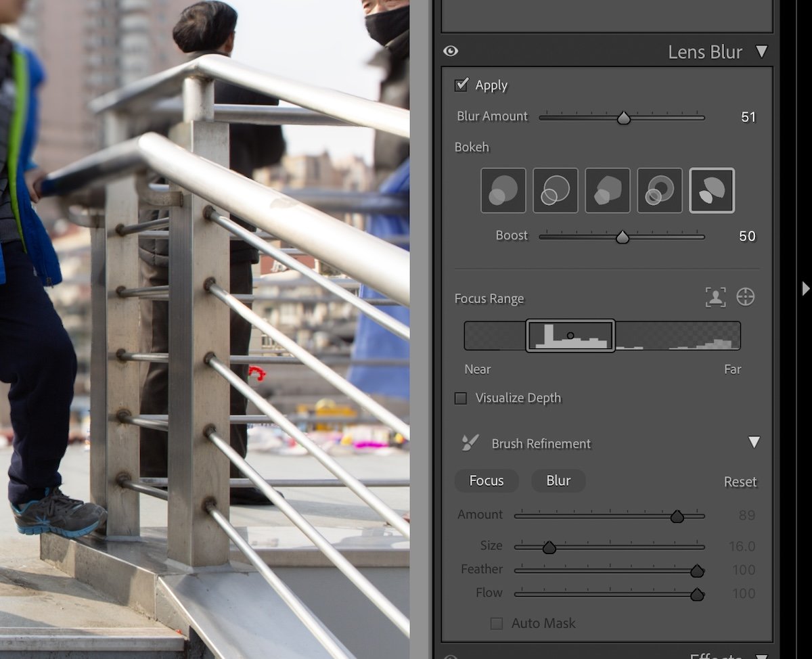Select the Bubble bokeh shape
Viewport: 812px width, 659px height.
556,190
